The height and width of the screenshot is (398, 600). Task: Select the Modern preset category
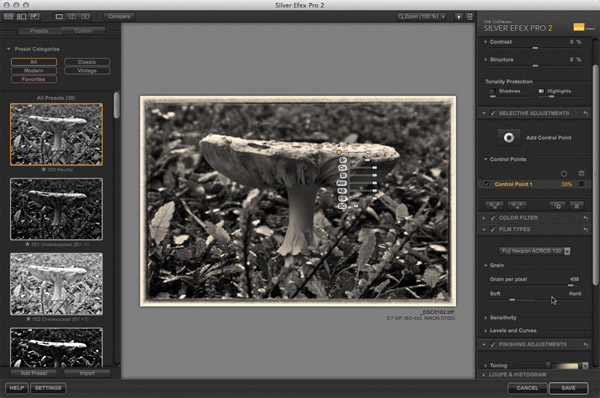point(34,70)
